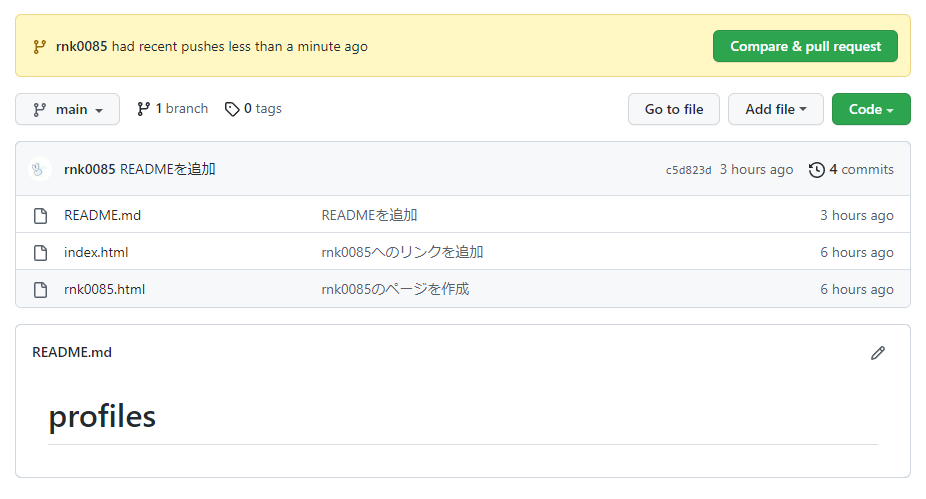Click the branch icon in yellow banner

40,47
